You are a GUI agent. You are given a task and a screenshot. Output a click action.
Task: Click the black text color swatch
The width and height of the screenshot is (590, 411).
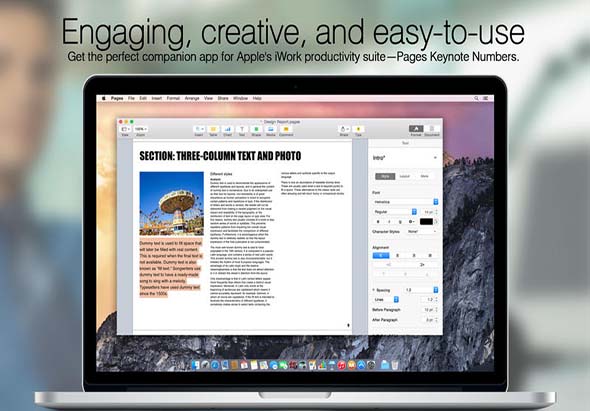click(x=426, y=222)
